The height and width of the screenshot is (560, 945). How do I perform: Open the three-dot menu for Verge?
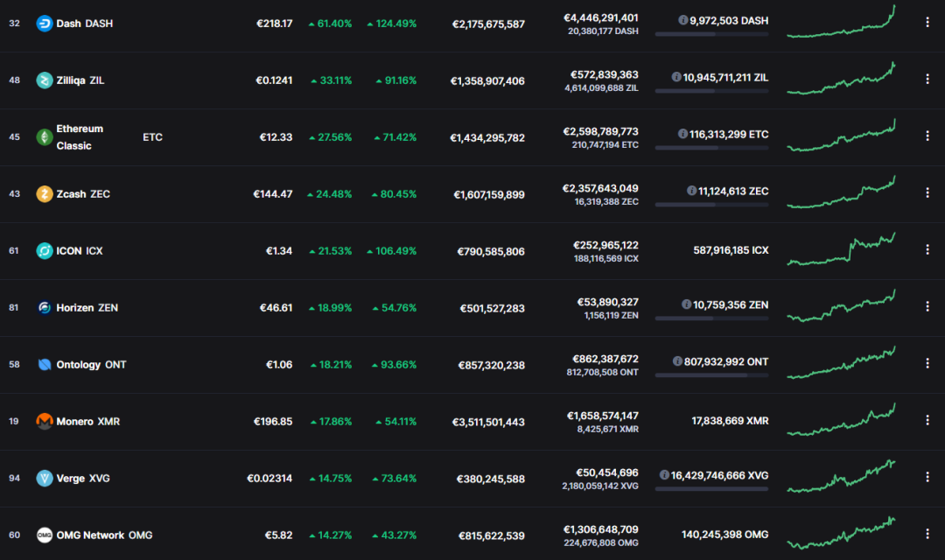click(927, 477)
